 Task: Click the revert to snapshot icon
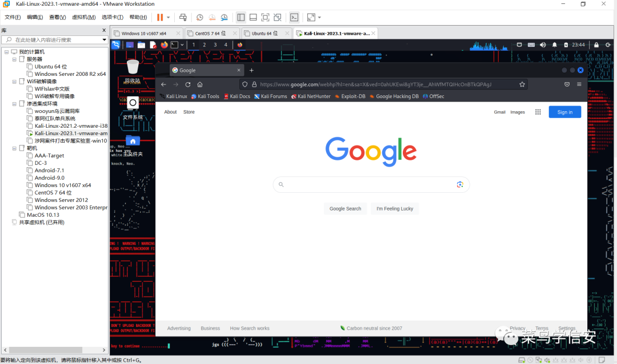pos(212,17)
